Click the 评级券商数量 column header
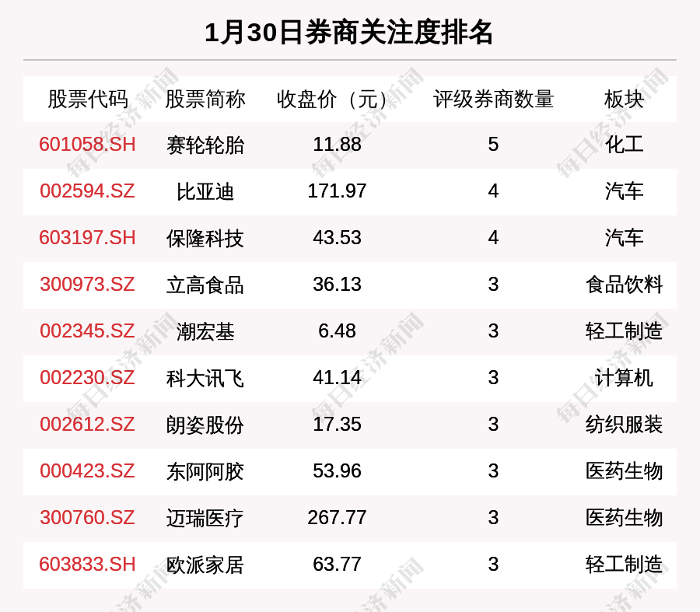The width and height of the screenshot is (700, 612). click(x=493, y=100)
